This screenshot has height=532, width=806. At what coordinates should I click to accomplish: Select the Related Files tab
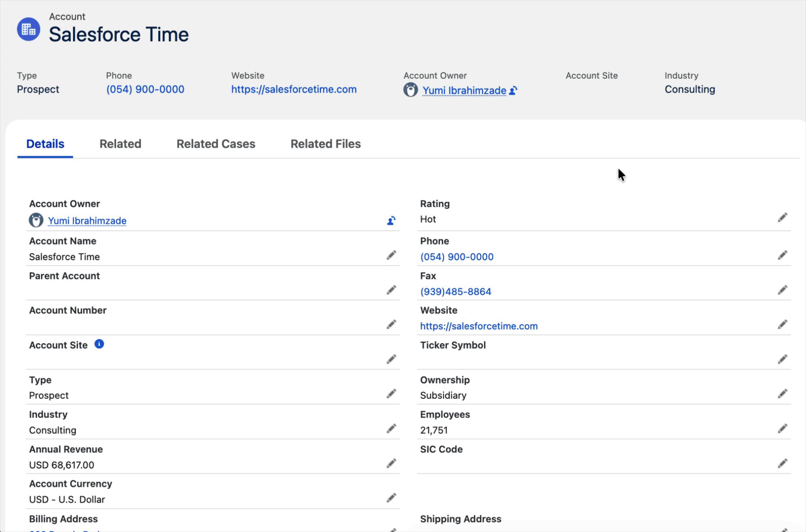coord(325,144)
